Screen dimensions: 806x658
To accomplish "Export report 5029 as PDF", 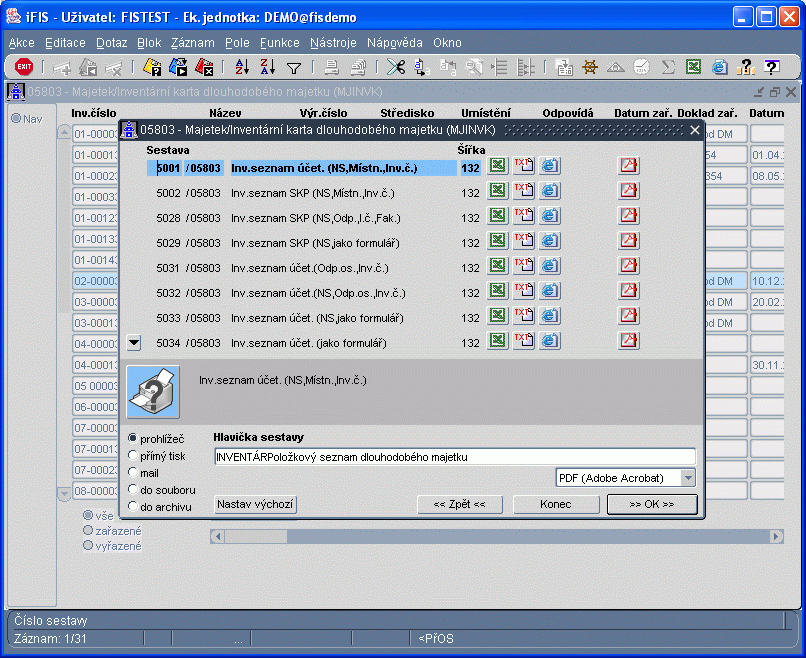I will coord(628,241).
